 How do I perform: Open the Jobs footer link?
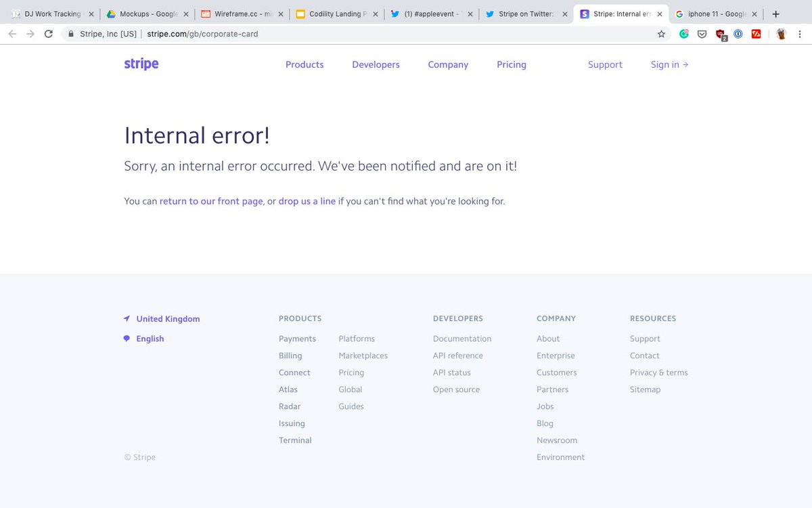pos(545,406)
